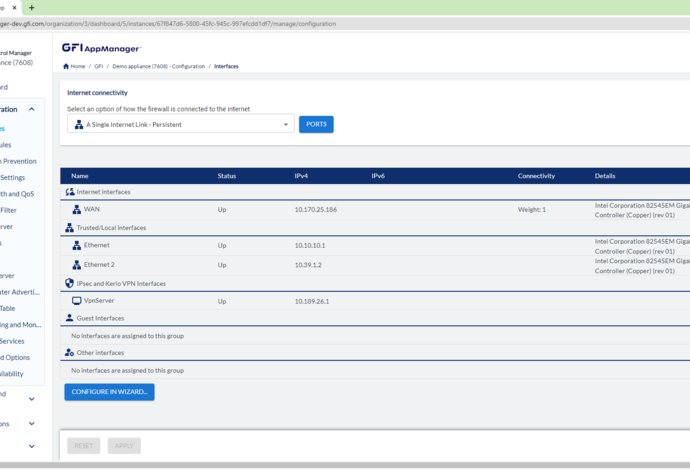Select the VpnServer row name
690x469 pixels.
99,300
